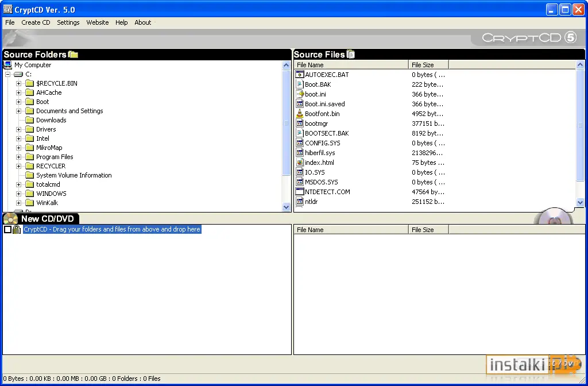Select the Bootfont.bin cone icon
This screenshot has width=588, height=386.
pyautogui.click(x=299, y=114)
